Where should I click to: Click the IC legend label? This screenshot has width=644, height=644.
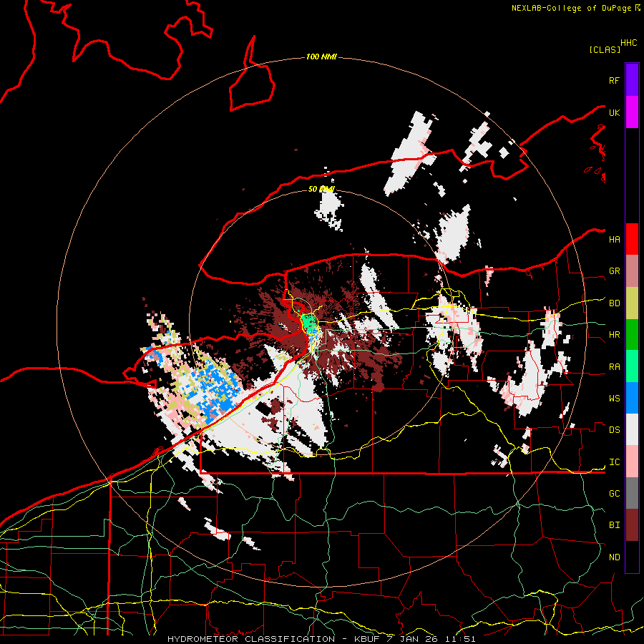[614, 462]
